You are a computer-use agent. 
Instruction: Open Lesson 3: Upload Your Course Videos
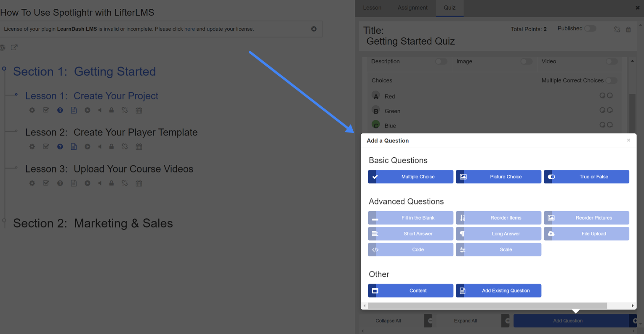coord(109,169)
